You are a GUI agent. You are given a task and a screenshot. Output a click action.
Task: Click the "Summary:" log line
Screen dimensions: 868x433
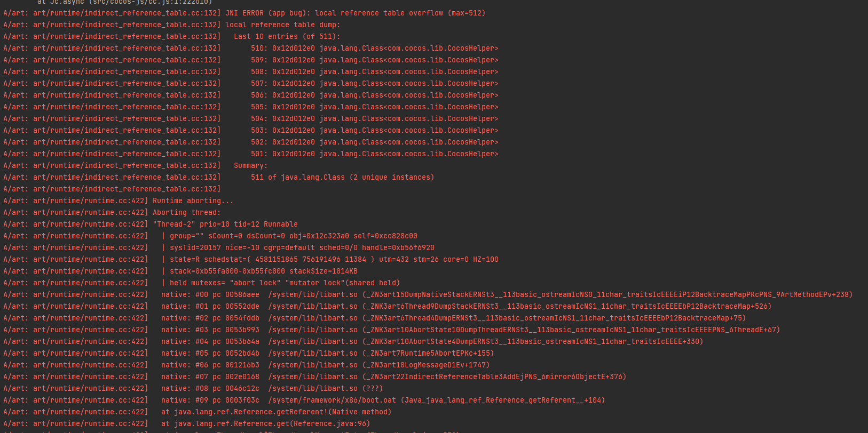pos(250,165)
